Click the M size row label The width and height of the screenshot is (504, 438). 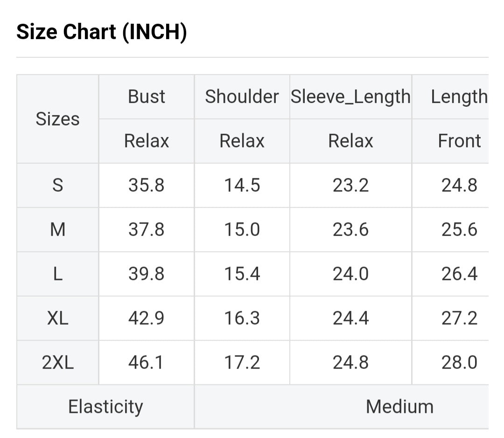[x=57, y=229]
